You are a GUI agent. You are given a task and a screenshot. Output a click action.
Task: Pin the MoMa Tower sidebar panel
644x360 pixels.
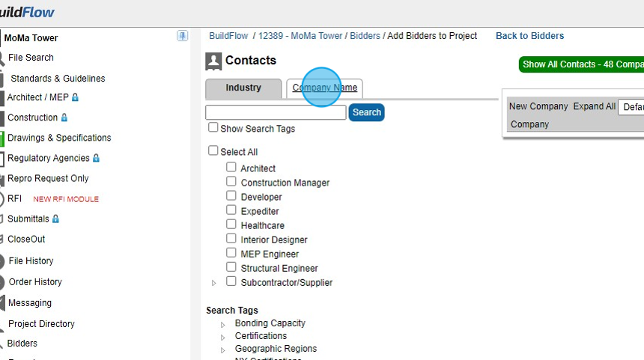tap(183, 36)
